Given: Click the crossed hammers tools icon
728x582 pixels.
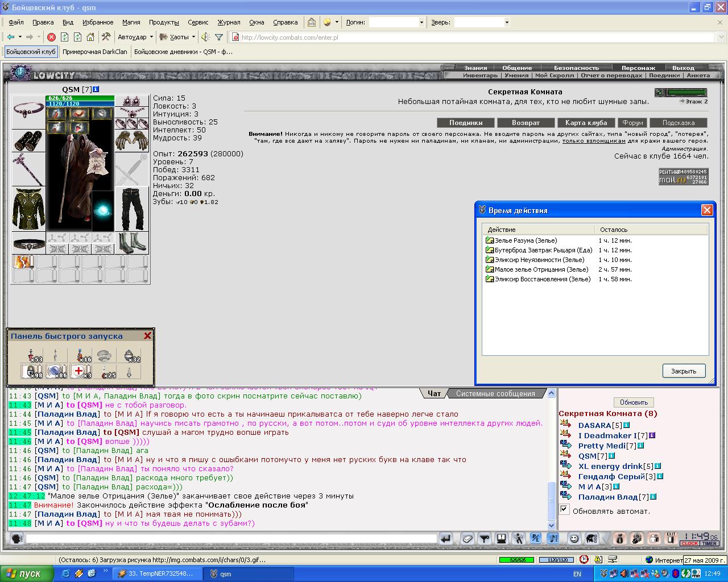Looking at the screenshot, I should (106, 37).
